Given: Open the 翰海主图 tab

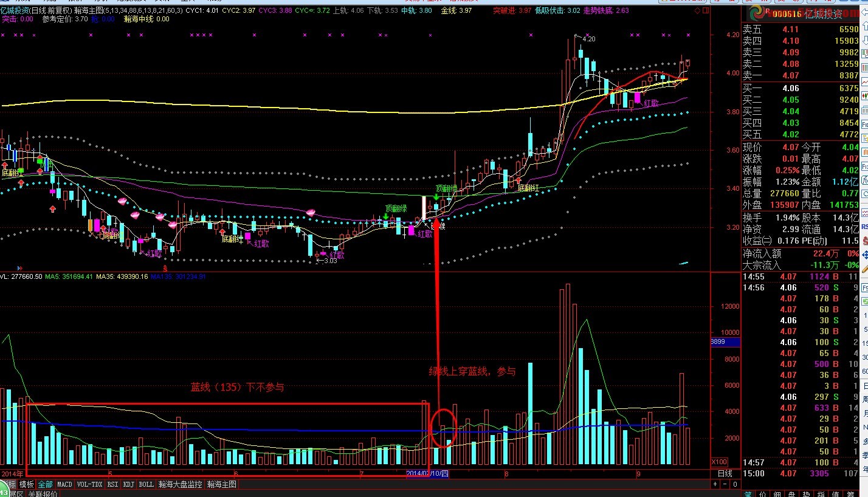Looking at the screenshot, I should [222, 484].
